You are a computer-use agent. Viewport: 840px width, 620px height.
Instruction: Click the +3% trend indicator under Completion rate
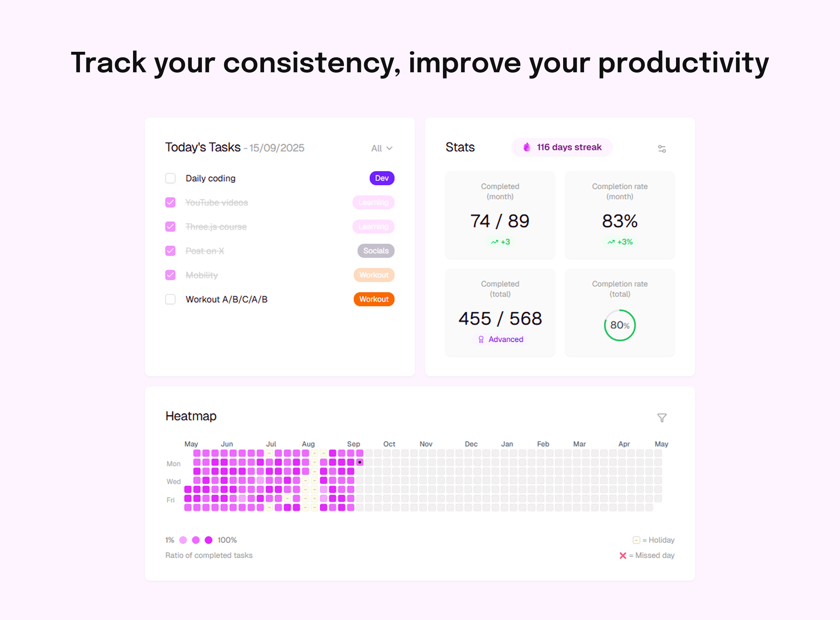(619, 242)
